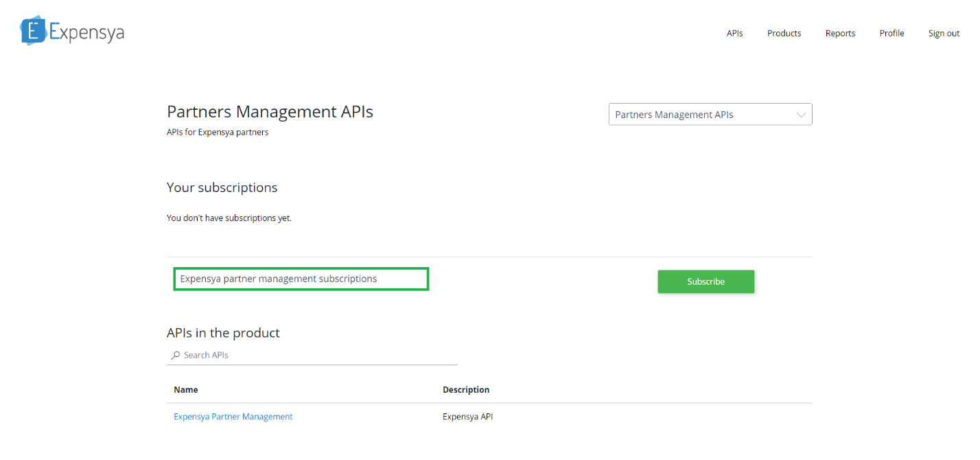
Task: Open the Expensya Partner Management link
Action: tap(233, 417)
